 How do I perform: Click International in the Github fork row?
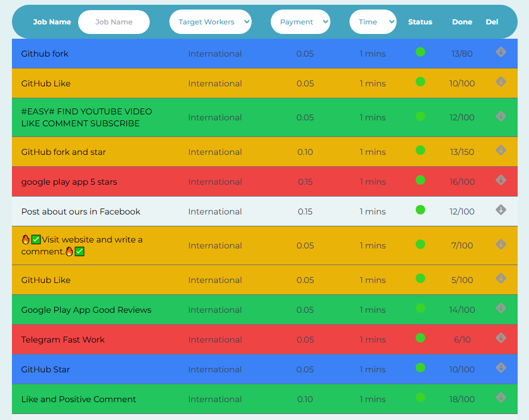pos(215,54)
